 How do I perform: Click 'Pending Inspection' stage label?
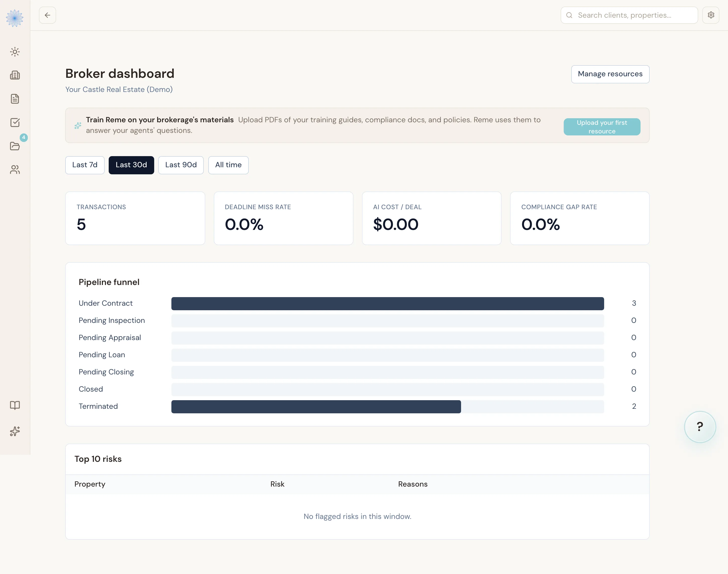click(x=112, y=320)
